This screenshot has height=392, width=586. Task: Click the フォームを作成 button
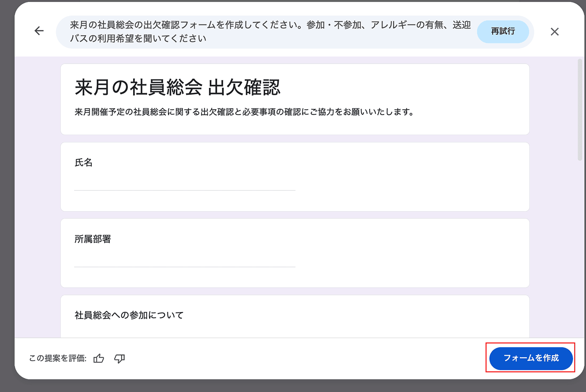point(531,358)
